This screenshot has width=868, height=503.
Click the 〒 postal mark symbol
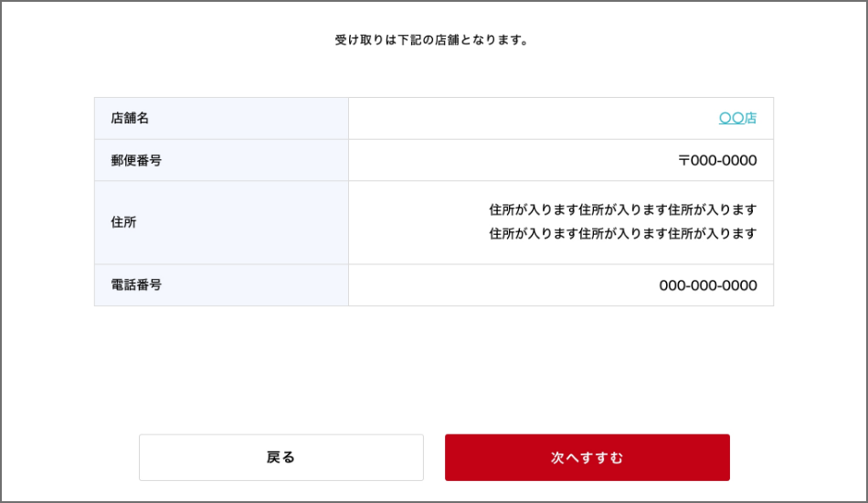[x=683, y=160]
